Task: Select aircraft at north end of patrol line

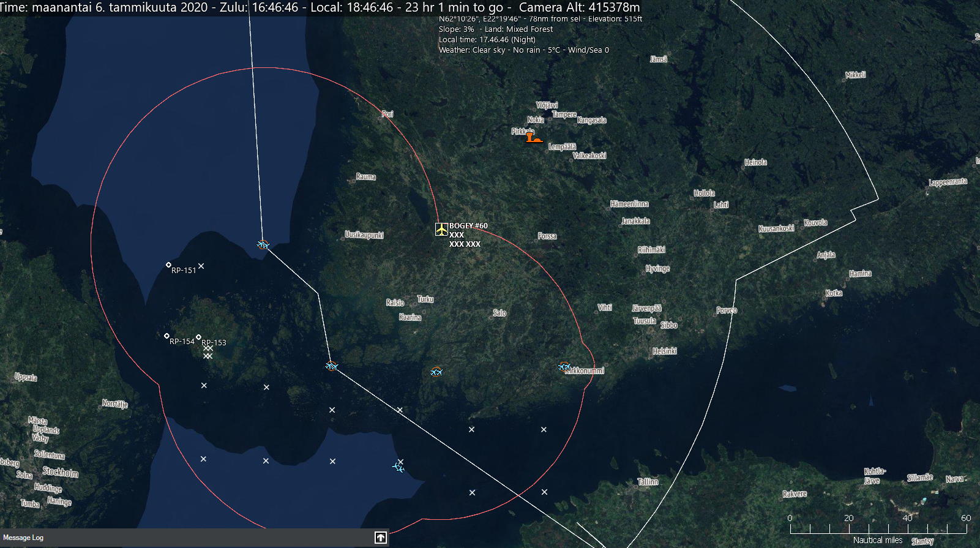Action: pos(263,245)
